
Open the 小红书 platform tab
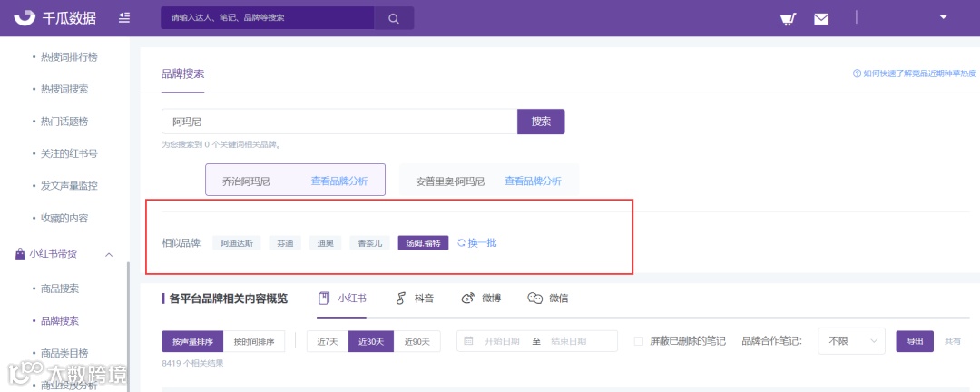342,299
